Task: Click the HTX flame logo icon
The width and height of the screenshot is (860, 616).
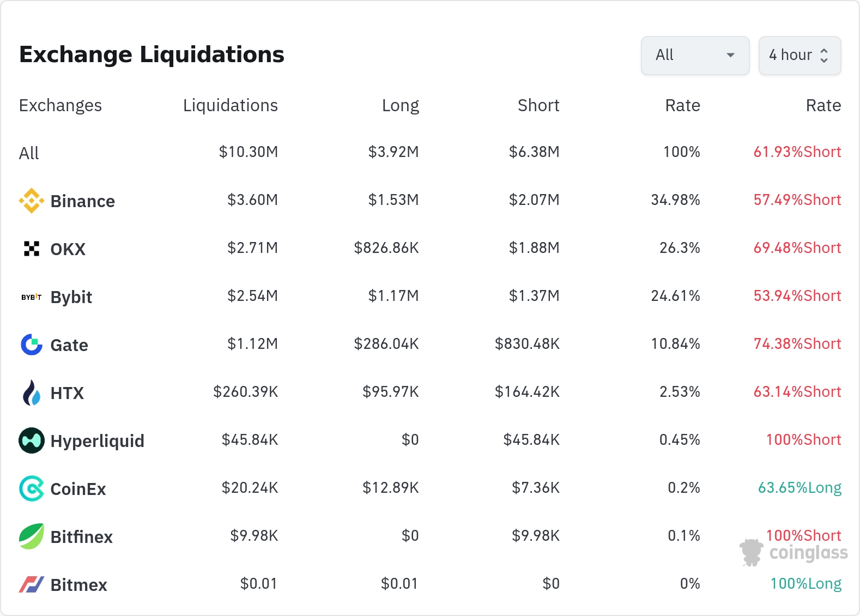Action: tap(32, 392)
